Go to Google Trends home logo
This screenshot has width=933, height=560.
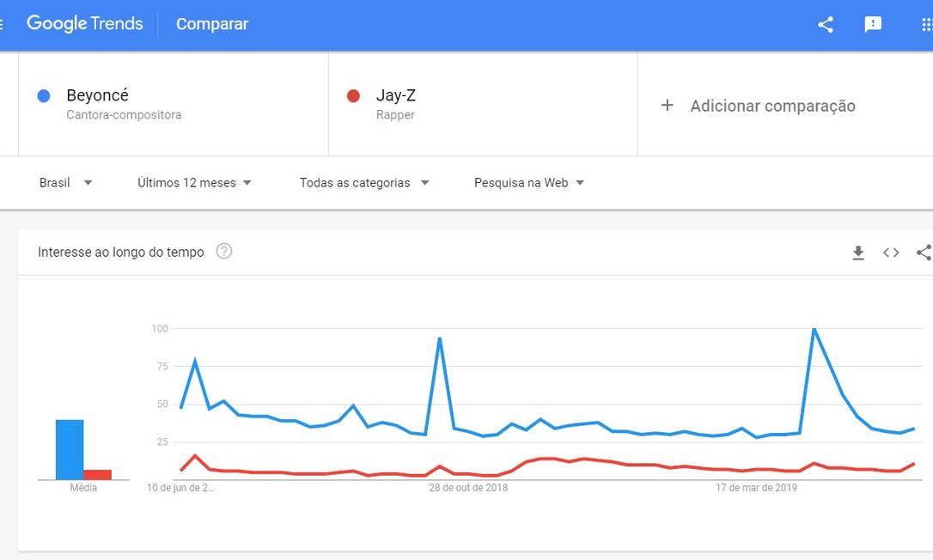coord(85,24)
